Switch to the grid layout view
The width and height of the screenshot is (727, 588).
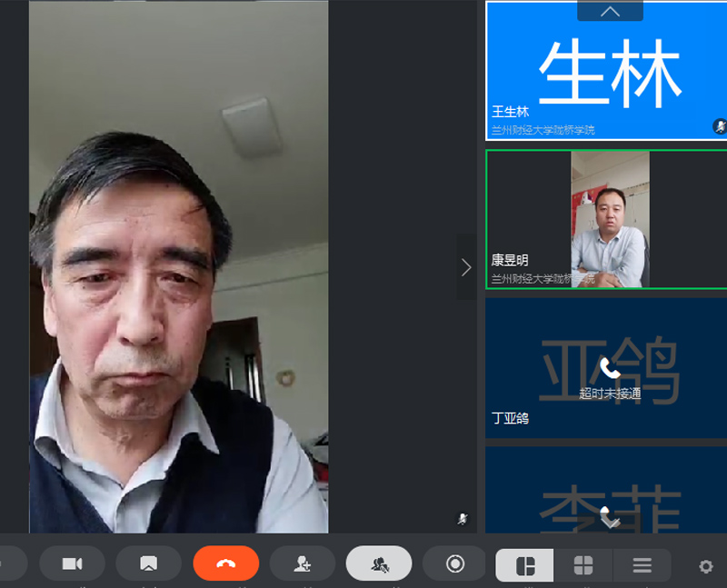(583, 565)
